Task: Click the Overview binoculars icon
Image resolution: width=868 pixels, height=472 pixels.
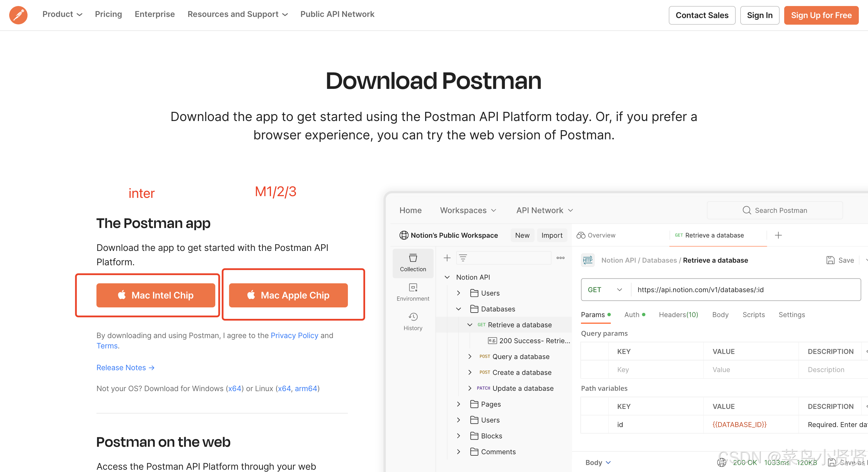Action: [581, 235]
